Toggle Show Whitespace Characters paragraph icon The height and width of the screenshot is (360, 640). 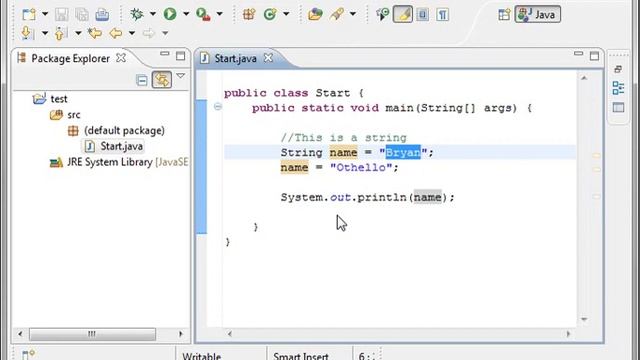[442, 15]
